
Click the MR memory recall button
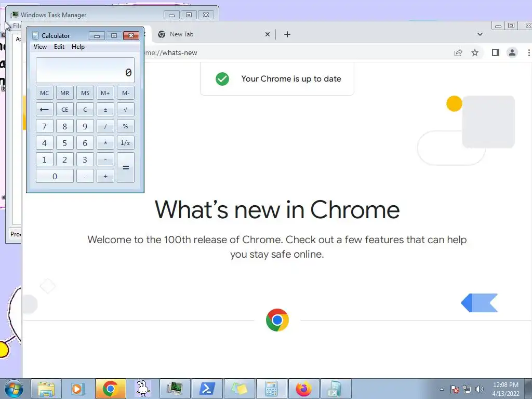65,93
